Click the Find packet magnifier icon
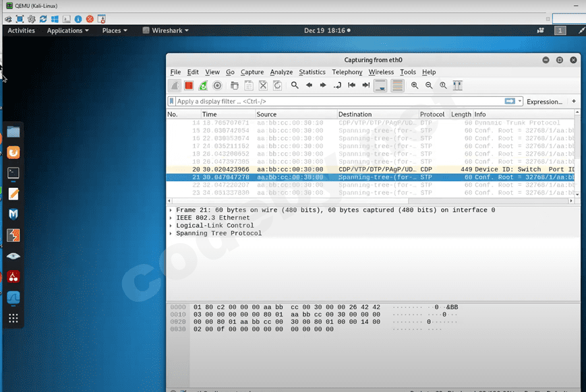Image resolution: width=586 pixels, height=392 pixels. (295, 86)
